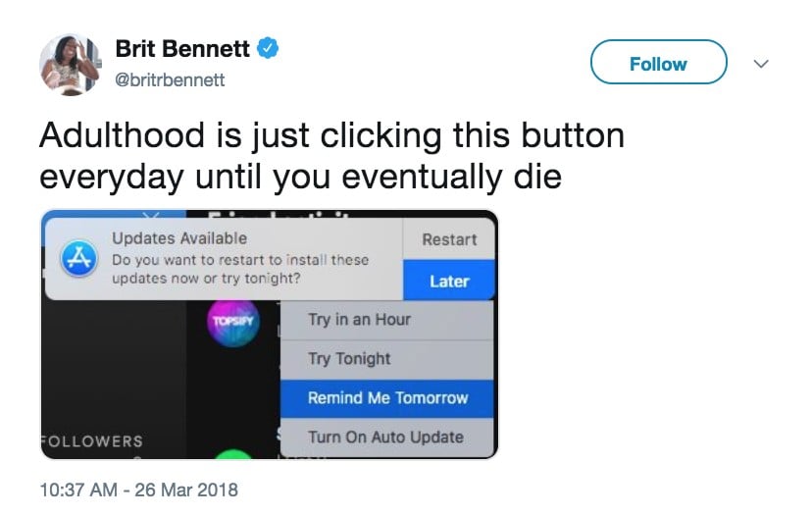Screen dimensions: 812x516
Task: Click the Brit Bennett display name
Action: click(x=182, y=49)
